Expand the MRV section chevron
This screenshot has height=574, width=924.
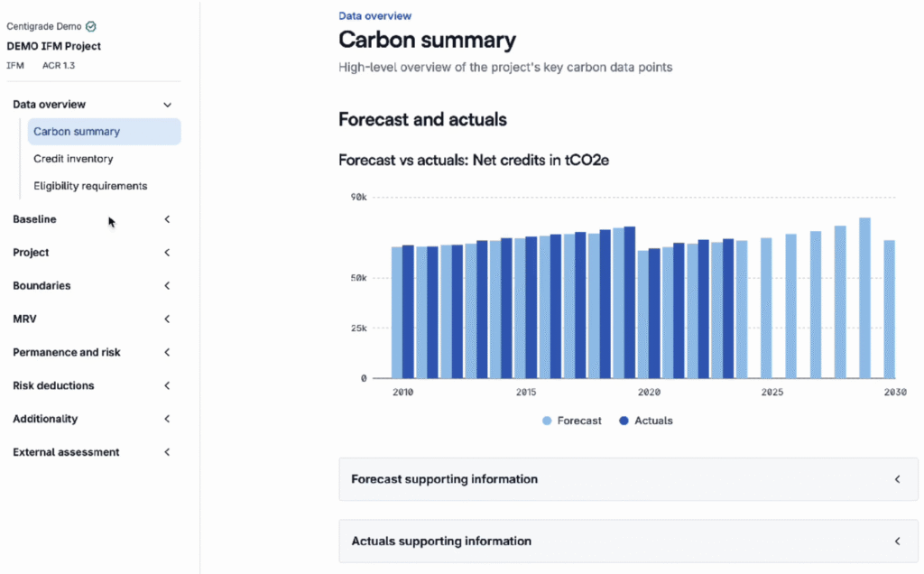tap(167, 319)
